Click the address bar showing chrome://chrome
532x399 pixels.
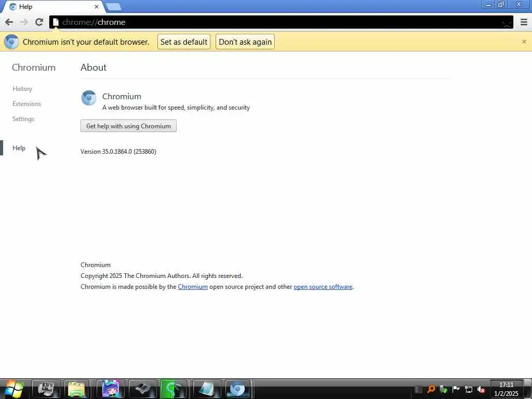(281, 22)
